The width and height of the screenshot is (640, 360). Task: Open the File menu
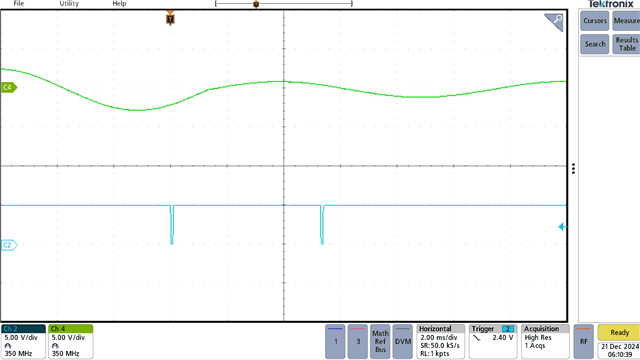point(19,3)
